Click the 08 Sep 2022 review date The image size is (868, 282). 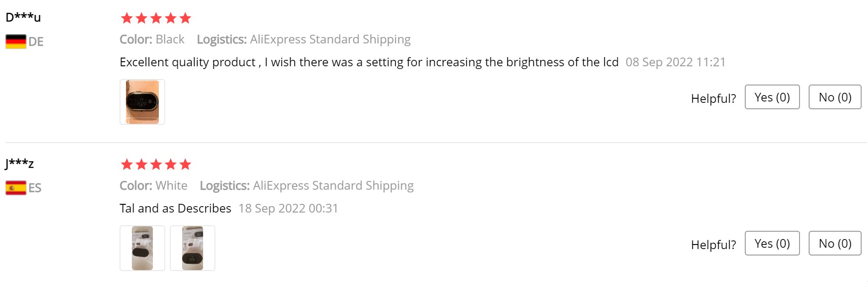[675, 62]
